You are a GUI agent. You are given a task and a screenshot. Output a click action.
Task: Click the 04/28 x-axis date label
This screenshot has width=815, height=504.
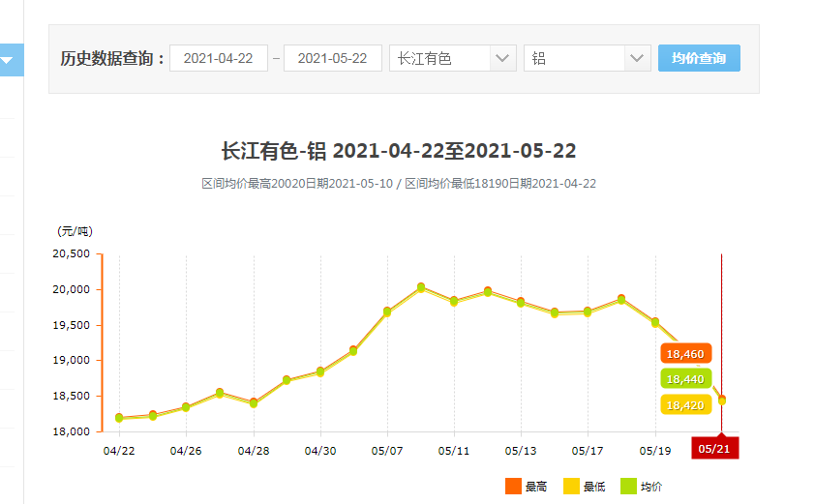tap(254, 451)
